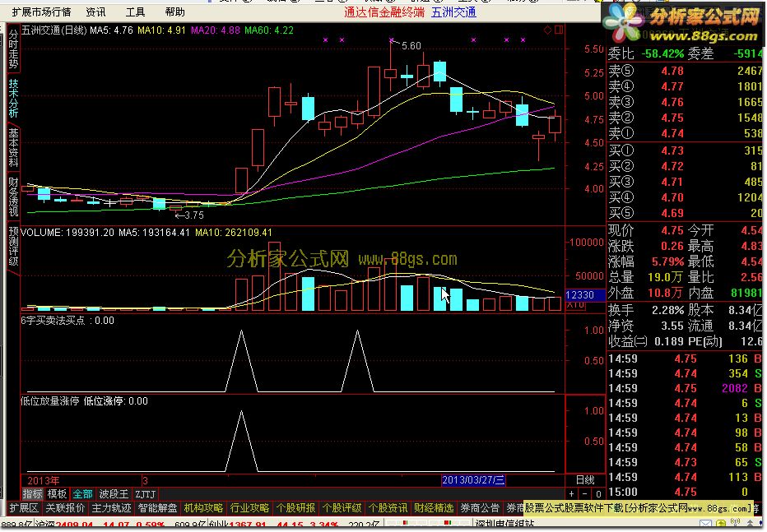Click the 卖⑤ ask row at 4.78
The height and width of the screenshot is (532, 767).
pyautogui.click(x=686, y=71)
